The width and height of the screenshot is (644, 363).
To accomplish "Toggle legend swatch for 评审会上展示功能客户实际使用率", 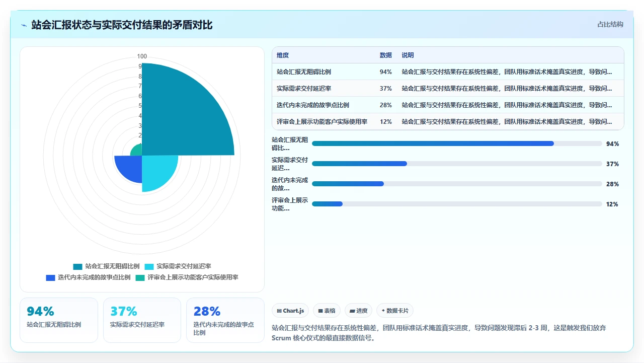I will coord(140,277).
